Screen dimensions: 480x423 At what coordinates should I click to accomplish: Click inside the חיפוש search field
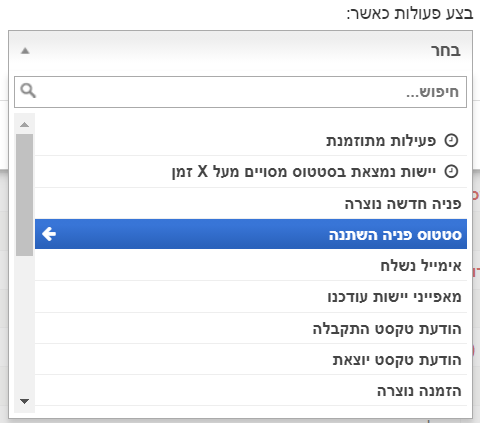coord(240,92)
